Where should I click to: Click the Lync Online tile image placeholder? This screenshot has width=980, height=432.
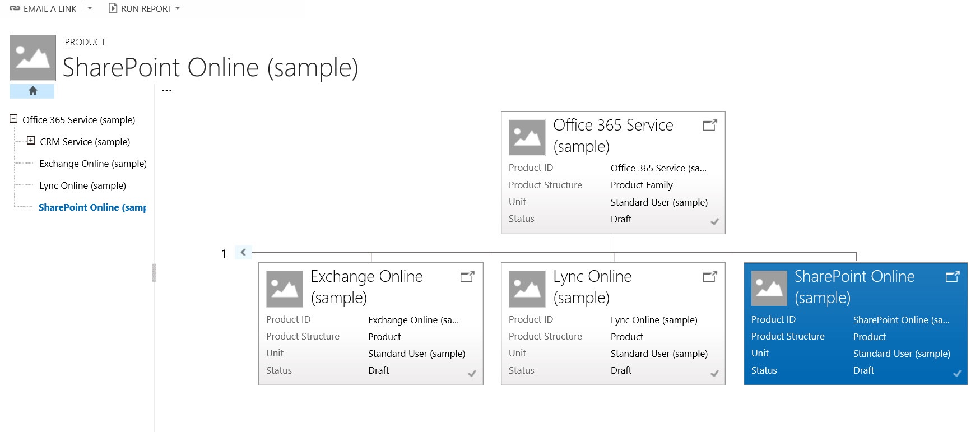click(527, 289)
